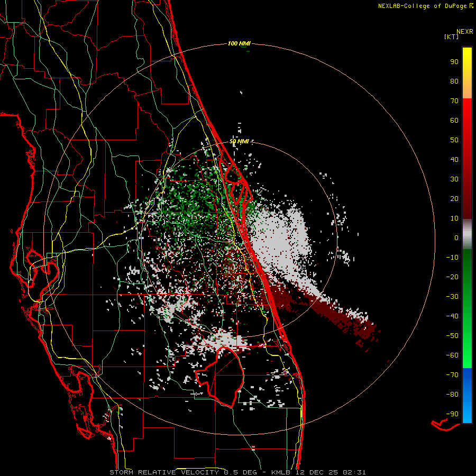Click the 0 value on the velocity scale

pos(456,237)
